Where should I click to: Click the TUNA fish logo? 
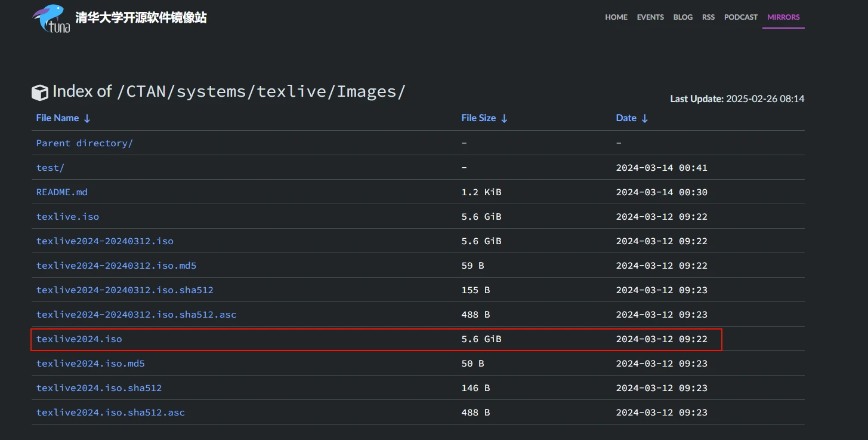click(x=51, y=19)
